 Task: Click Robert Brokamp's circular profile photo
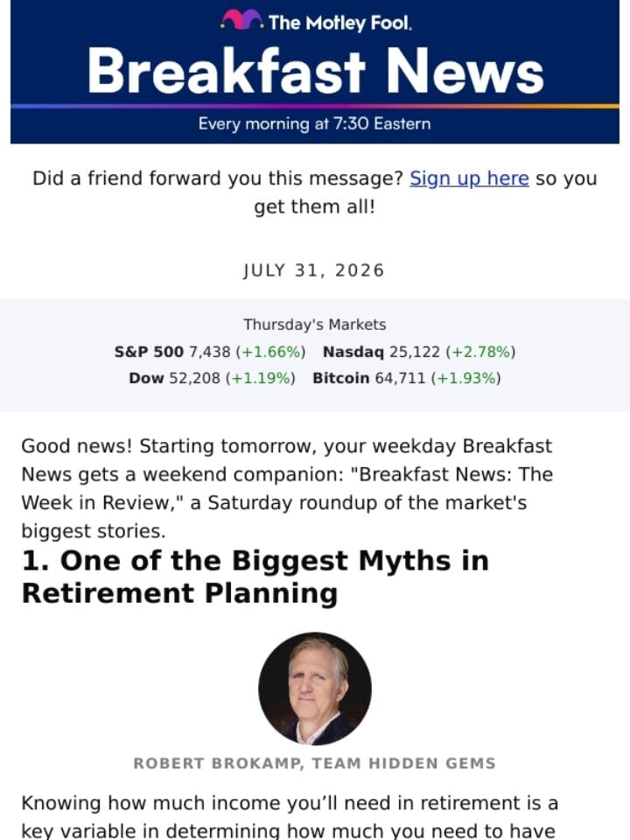click(x=315, y=689)
